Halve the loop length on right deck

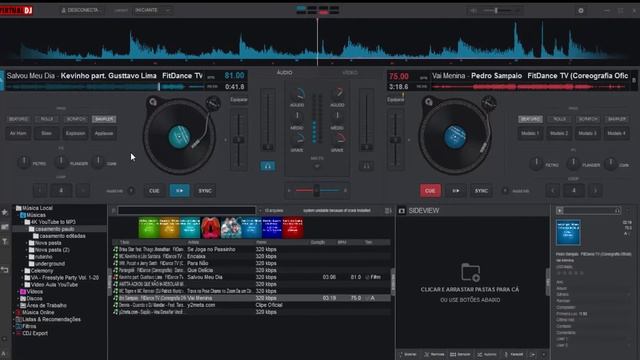click(553, 191)
